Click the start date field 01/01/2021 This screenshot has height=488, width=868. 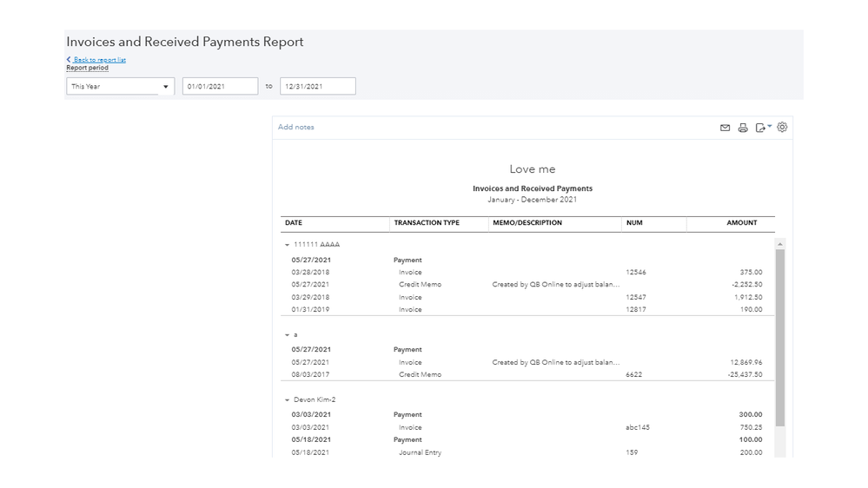coord(220,87)
